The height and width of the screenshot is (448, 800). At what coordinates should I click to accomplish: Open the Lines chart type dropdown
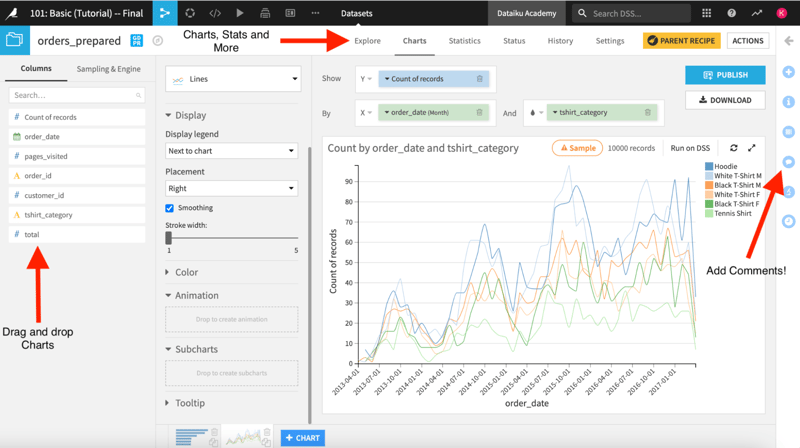pos(233,79)
